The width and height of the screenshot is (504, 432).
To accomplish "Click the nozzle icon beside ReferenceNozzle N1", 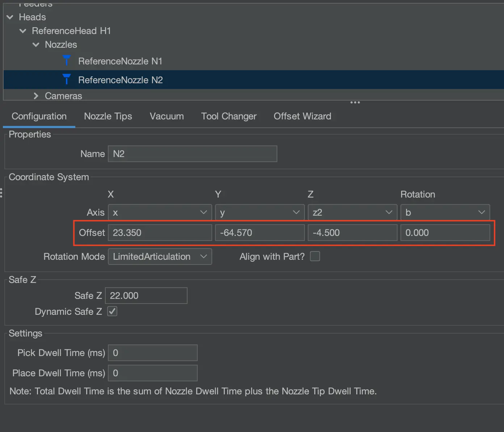I will pos(67,61).
